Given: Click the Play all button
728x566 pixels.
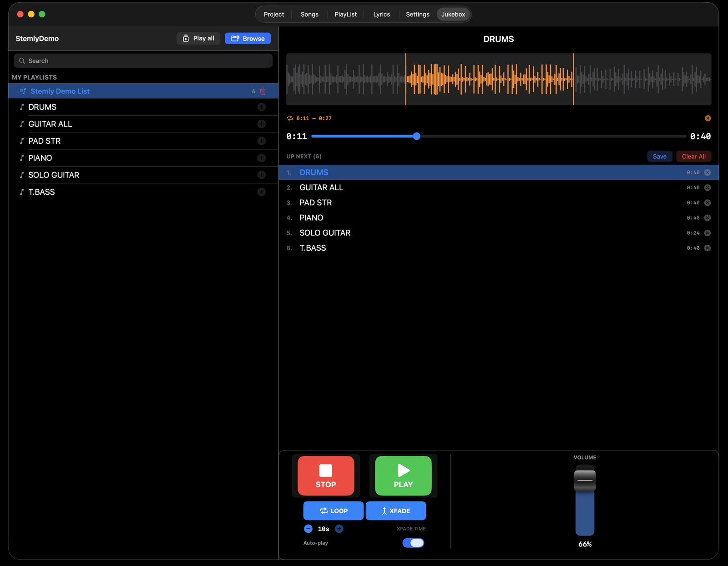Looking at the screenshot, I should [x=198, y=39].
